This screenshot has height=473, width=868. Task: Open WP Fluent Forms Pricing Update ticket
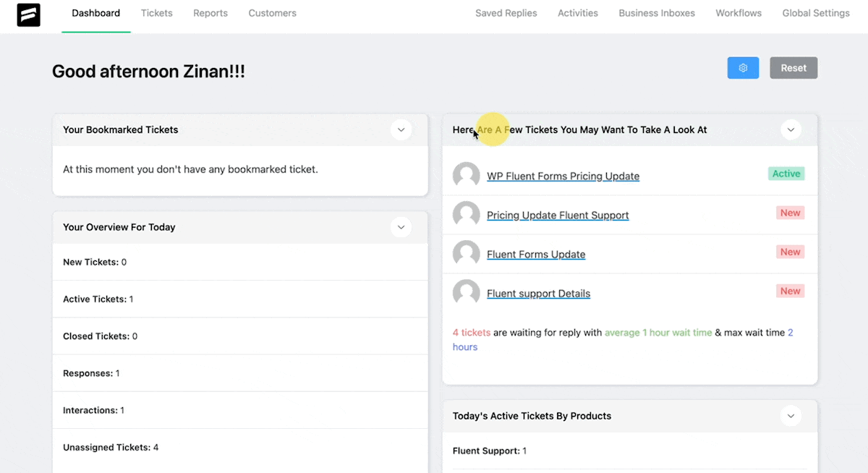563,176
